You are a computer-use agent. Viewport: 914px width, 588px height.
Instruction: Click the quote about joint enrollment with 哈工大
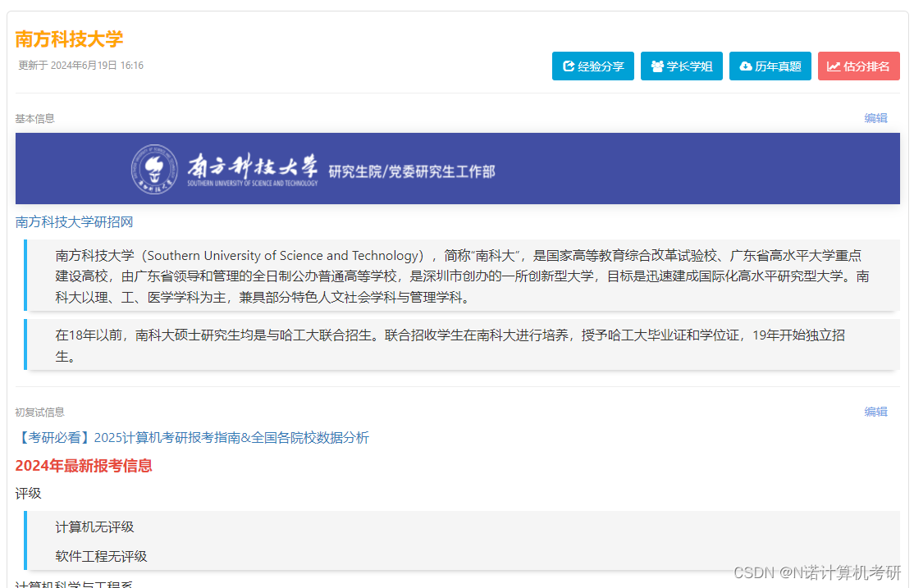(x=462, y=345)
